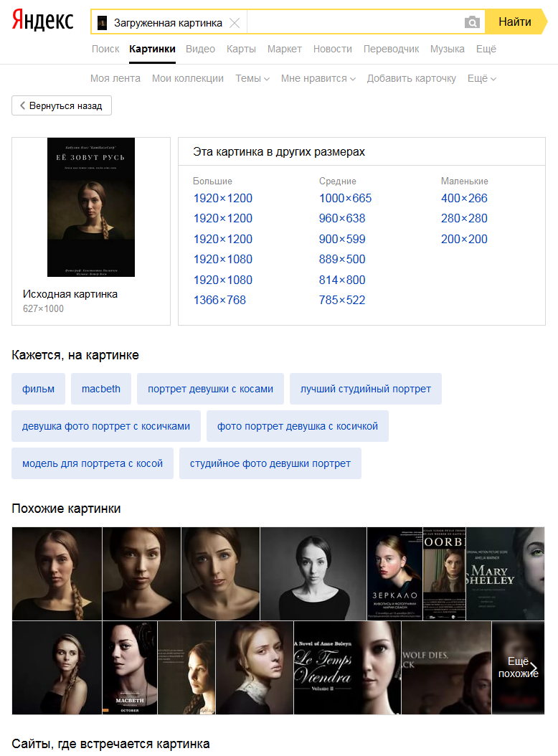This screenshot has width=558, height=756.
Task: Open the Mary Shelley poster thumbnail
Action: tap(505, 573)
